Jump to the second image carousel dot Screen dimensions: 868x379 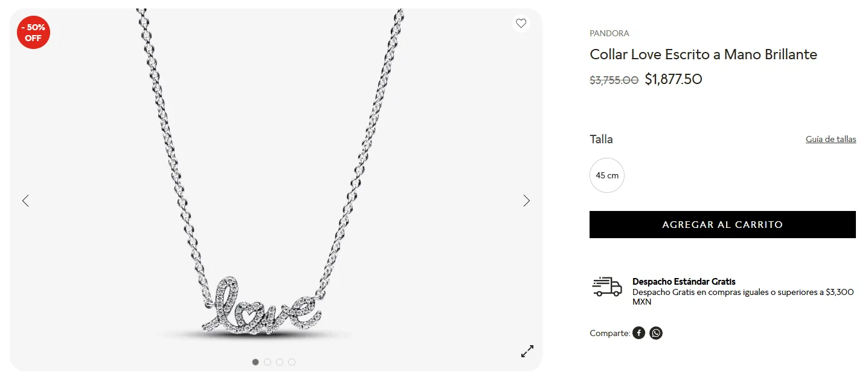coord(268,362)
